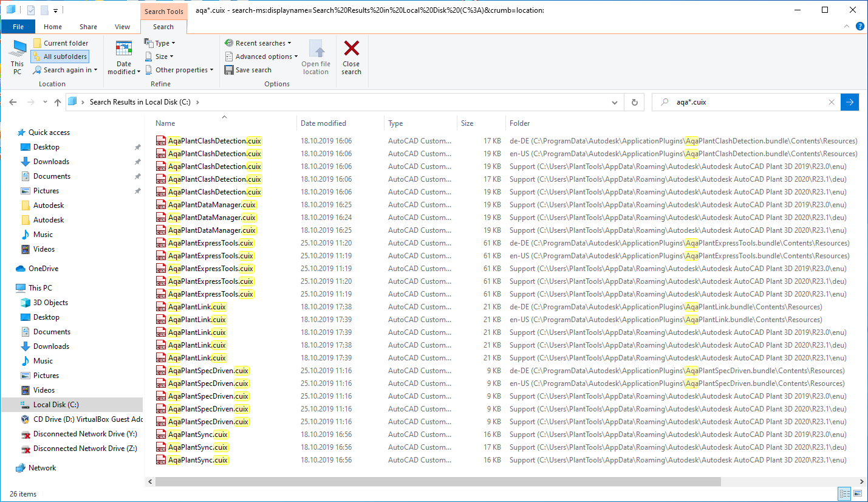
Task: Switch to Large icons view in status bar
Action: pyautogui.click(x=857, y=493)
